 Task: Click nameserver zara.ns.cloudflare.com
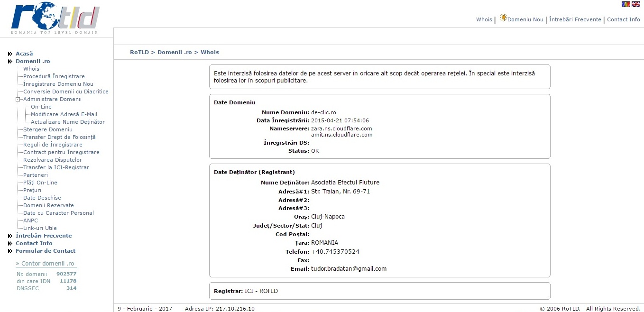tap(341, 129)
